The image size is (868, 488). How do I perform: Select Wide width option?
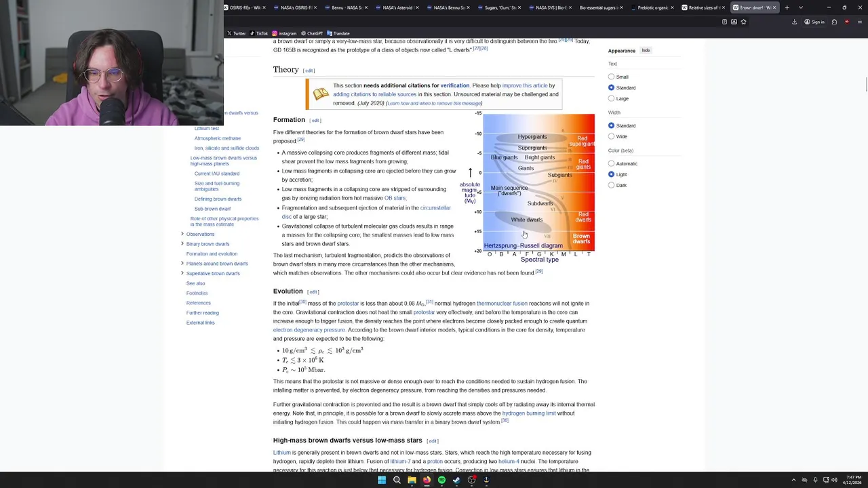coord(611,136)
